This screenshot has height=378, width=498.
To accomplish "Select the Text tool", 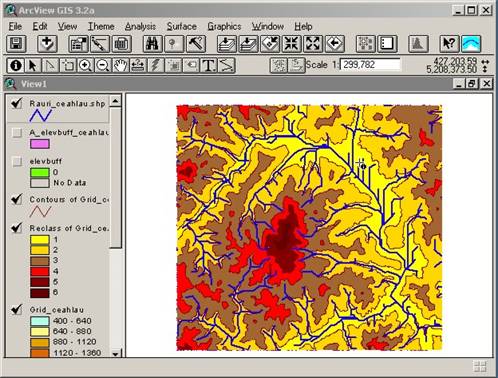I will click(x=209, y=65).
